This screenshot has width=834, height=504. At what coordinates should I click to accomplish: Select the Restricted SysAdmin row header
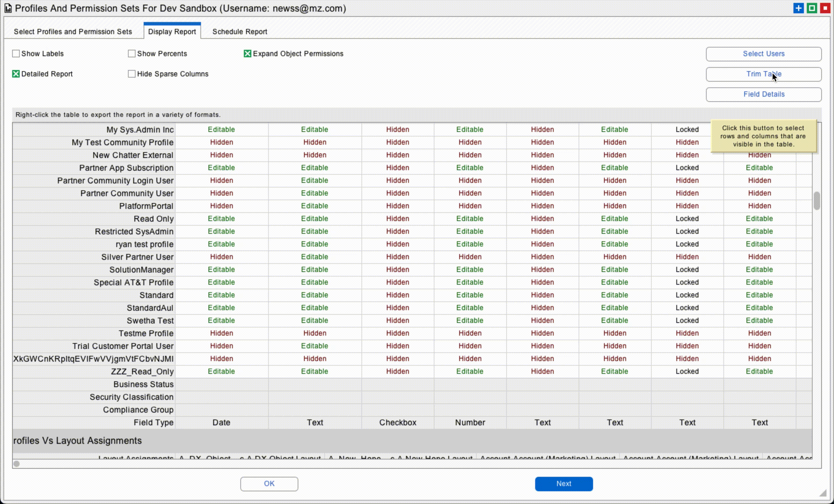coord(94,231)
